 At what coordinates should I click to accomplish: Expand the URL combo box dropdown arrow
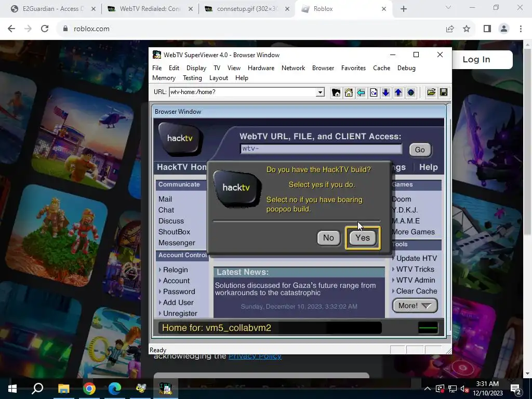click(x=320, y=92)
